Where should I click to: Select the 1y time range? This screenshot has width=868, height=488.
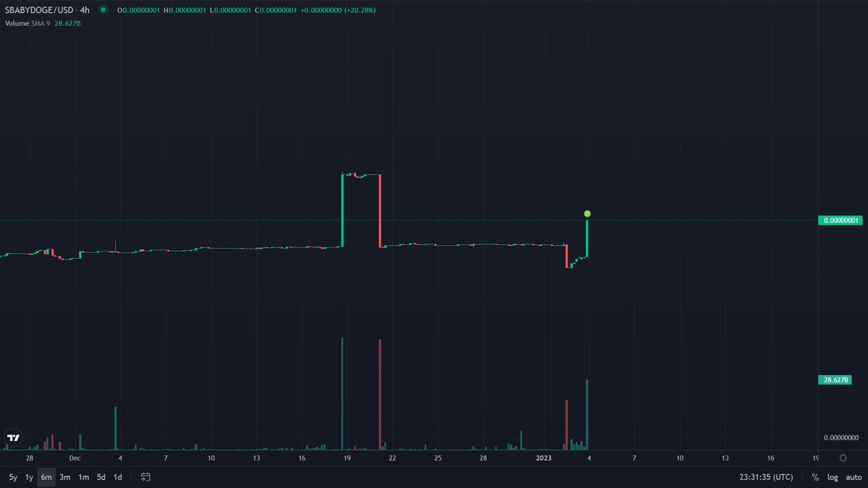click(30, 477)
